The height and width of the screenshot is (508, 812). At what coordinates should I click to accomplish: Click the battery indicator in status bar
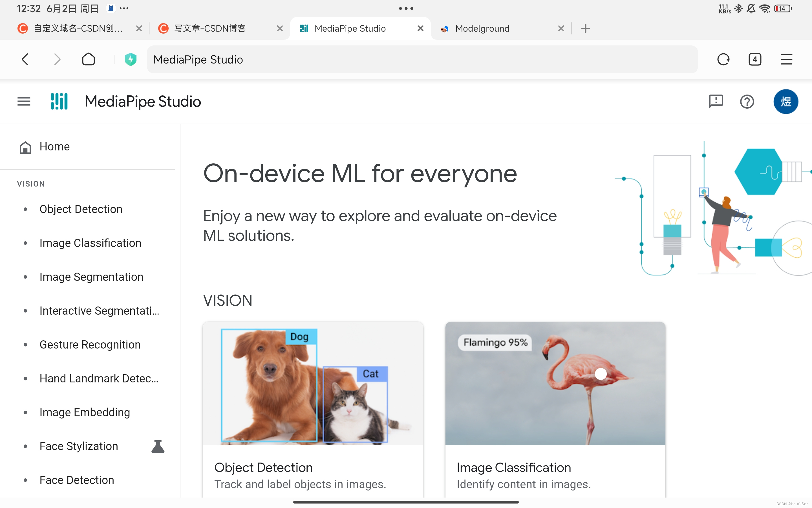click(x=783, y=8)
